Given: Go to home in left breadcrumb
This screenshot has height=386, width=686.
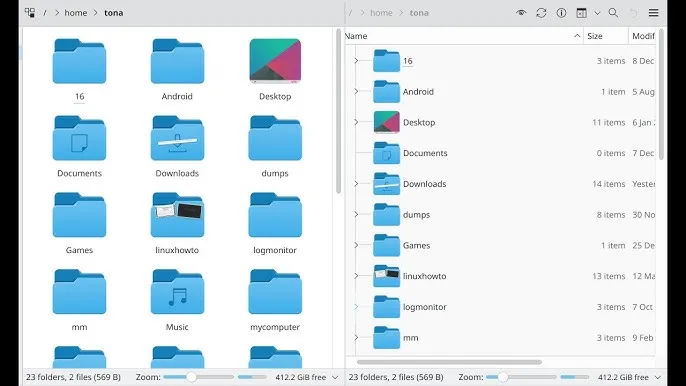Looking at the screenshot, I should coord(76,13).
